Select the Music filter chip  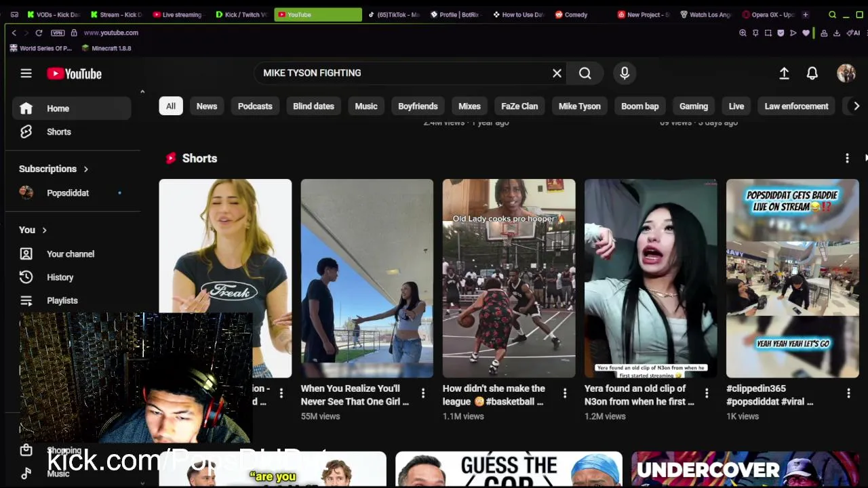tap(366, 106)
